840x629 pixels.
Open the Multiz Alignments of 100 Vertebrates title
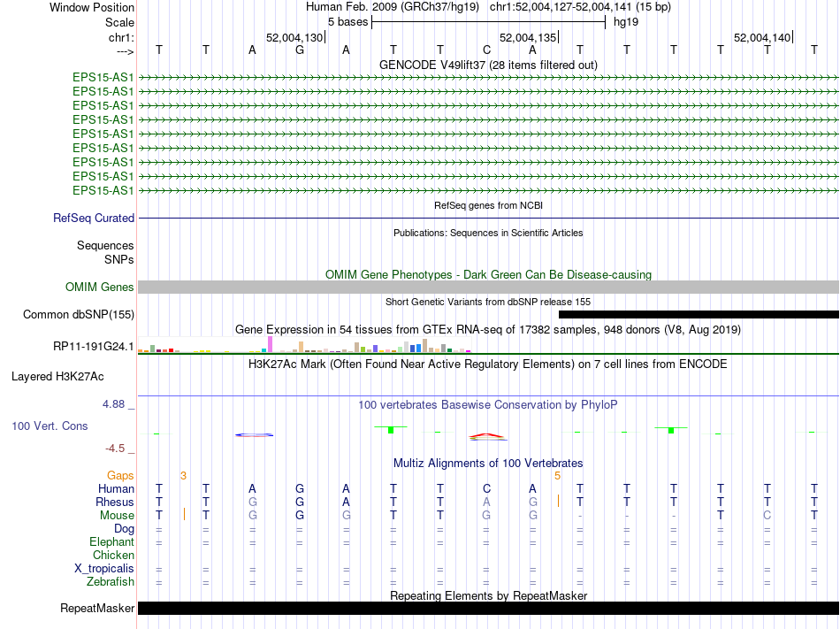488,463
